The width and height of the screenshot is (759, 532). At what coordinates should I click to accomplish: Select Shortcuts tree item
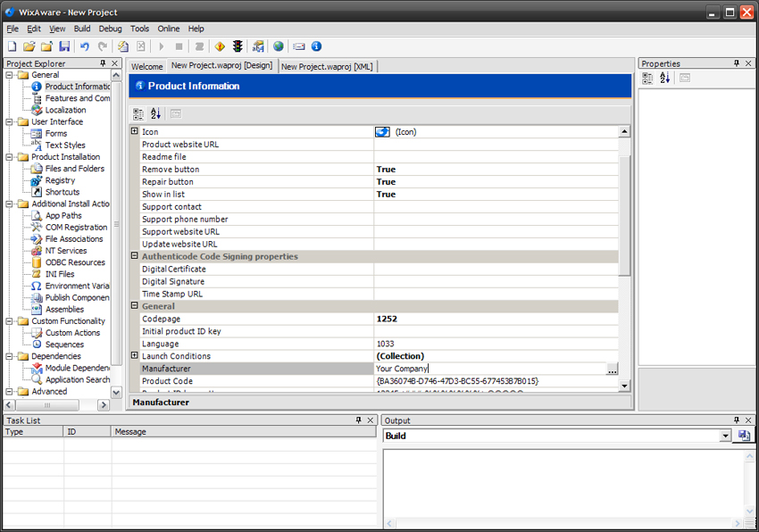tap(63, 192)
